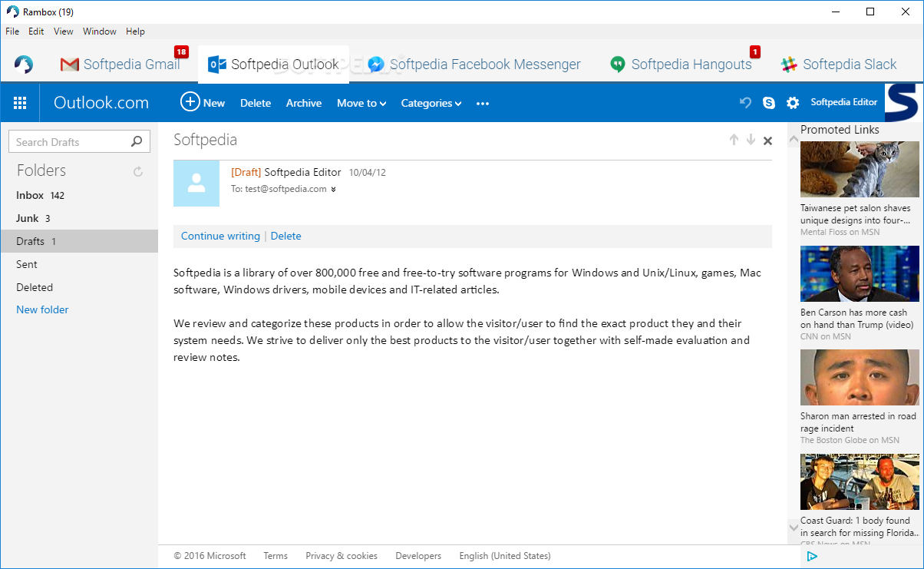Image resolution: width=924 pixels, height=569 pixels.
Task: Delete the draft via the message Delete link
Action: point(285,236)
